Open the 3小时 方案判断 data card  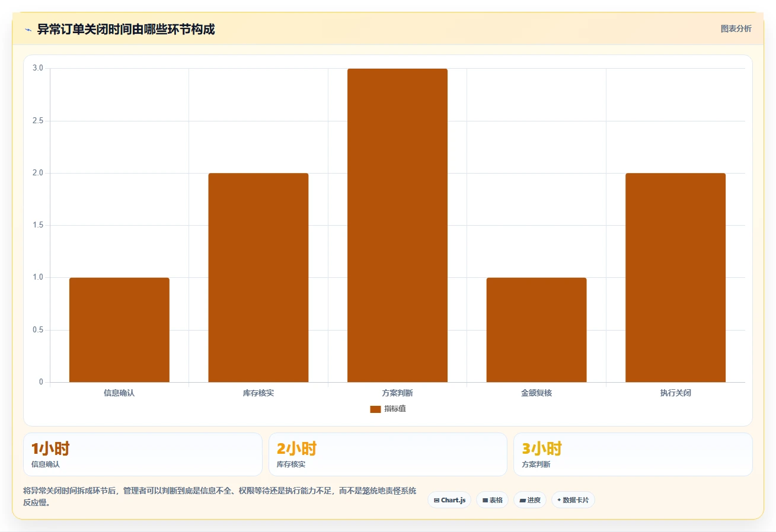(x=633, y=454)
